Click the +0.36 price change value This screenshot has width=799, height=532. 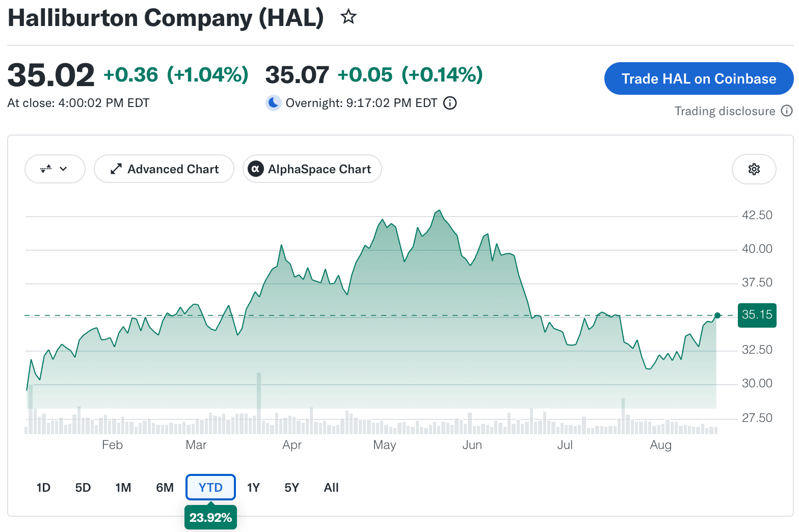coord(131,75)
